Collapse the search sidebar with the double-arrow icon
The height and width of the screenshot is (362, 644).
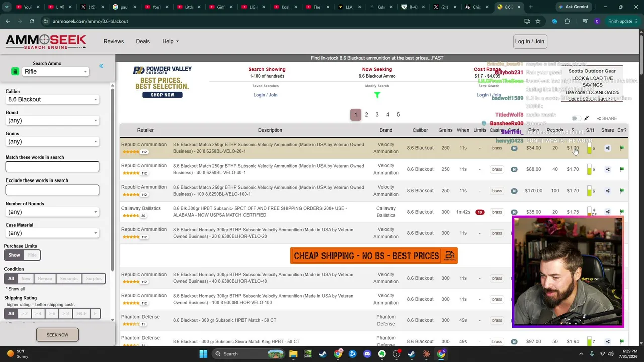pos(101,66)
